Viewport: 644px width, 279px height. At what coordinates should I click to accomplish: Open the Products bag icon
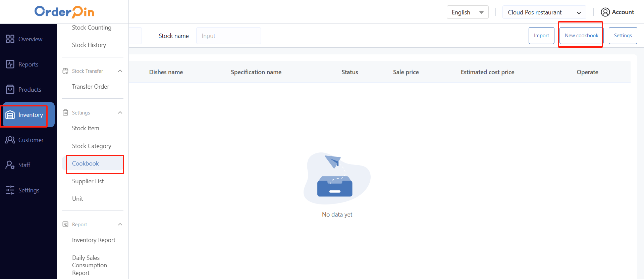pyautogui.click(x=10, y=89)
